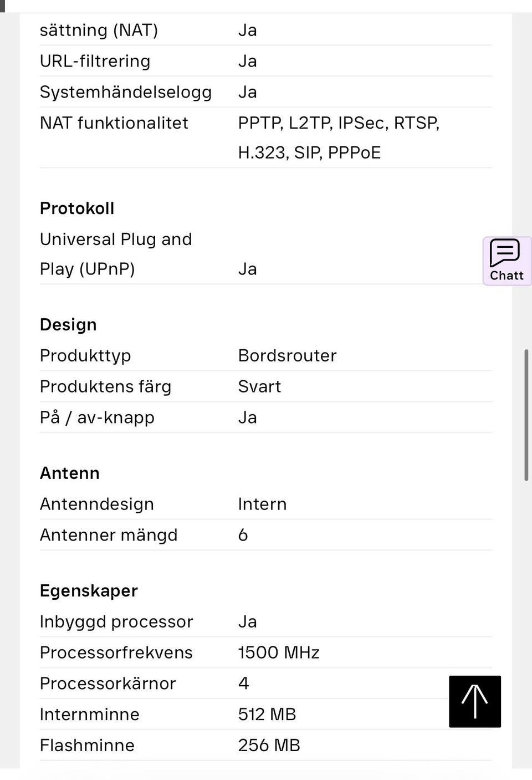
Task: Click the Antenndesign label
Action: pos(97,504)
